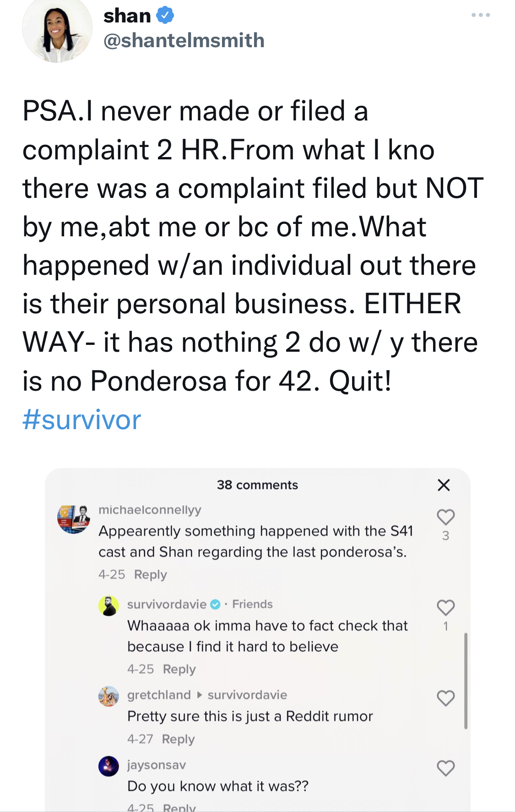Open survivordavie's avatar picture
Image resolution: width=515 pixels, height=812 pixels.
click(x=109, y=606)
